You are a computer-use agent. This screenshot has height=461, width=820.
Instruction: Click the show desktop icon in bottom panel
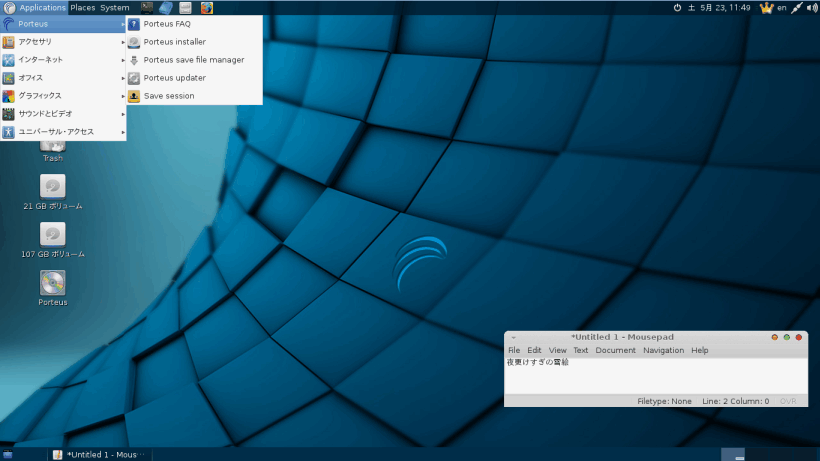(7, 455)
